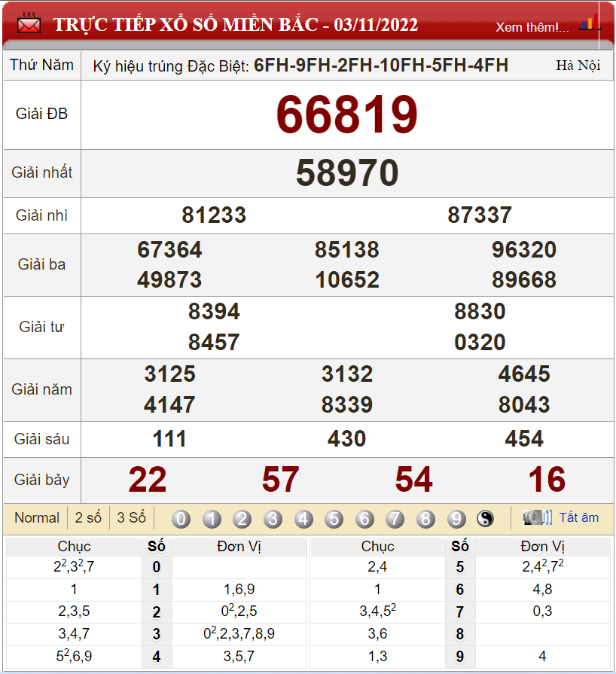
Task: Select fourth prize number 8457
Action: click(214, 343)
